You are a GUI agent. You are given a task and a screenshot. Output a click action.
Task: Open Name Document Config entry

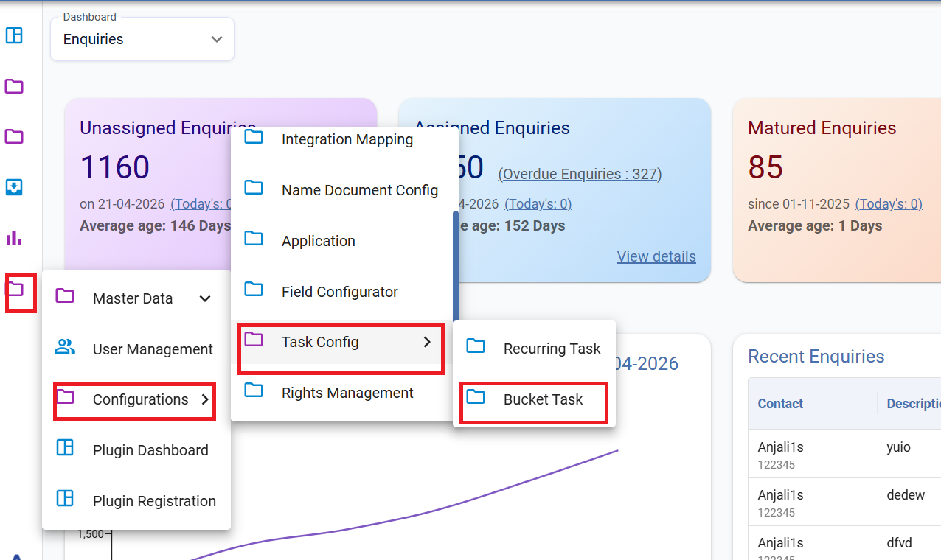coord(340,190)
